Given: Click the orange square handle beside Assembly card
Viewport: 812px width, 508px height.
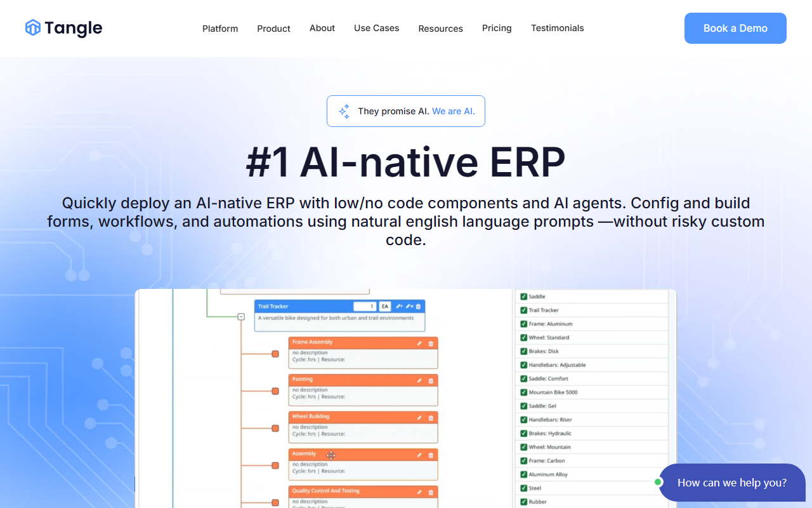Looking at the screenshot, I should click(x=275, y=465).
